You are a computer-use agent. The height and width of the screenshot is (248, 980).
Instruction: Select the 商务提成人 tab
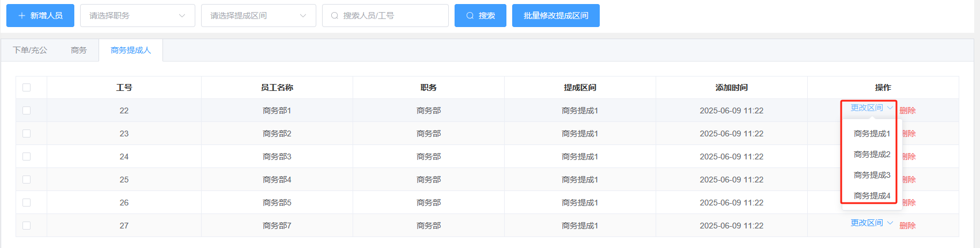(131, 50)
